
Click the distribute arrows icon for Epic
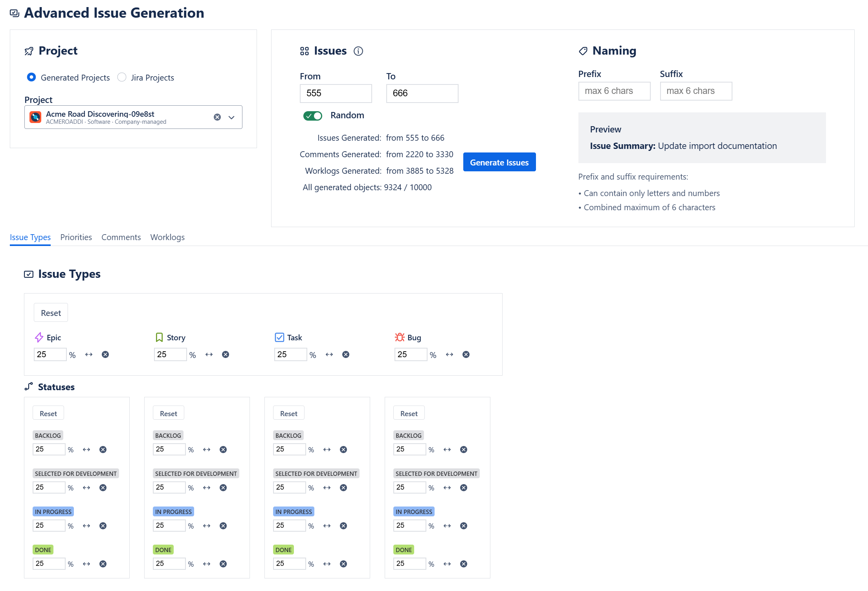point(89,354)
